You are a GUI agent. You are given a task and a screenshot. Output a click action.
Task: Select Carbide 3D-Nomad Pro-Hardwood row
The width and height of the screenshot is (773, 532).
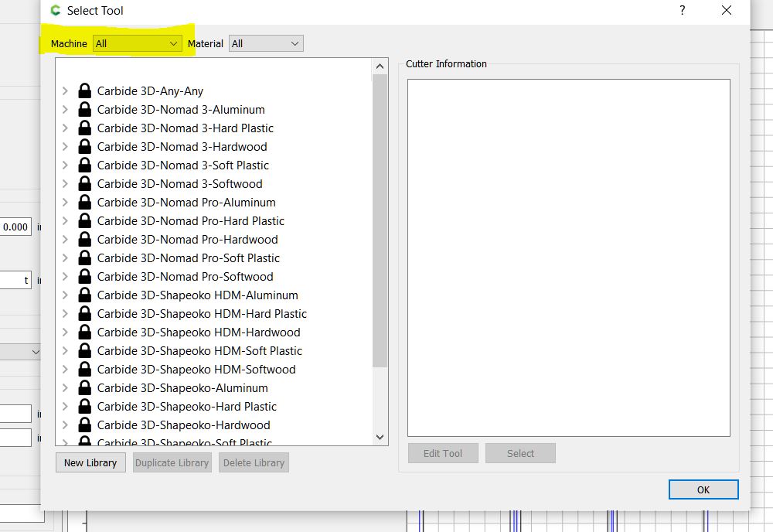coord(214,239)
